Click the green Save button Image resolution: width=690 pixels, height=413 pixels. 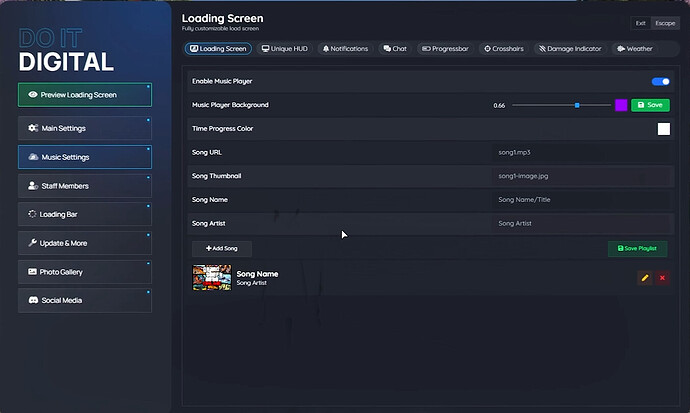650,105
